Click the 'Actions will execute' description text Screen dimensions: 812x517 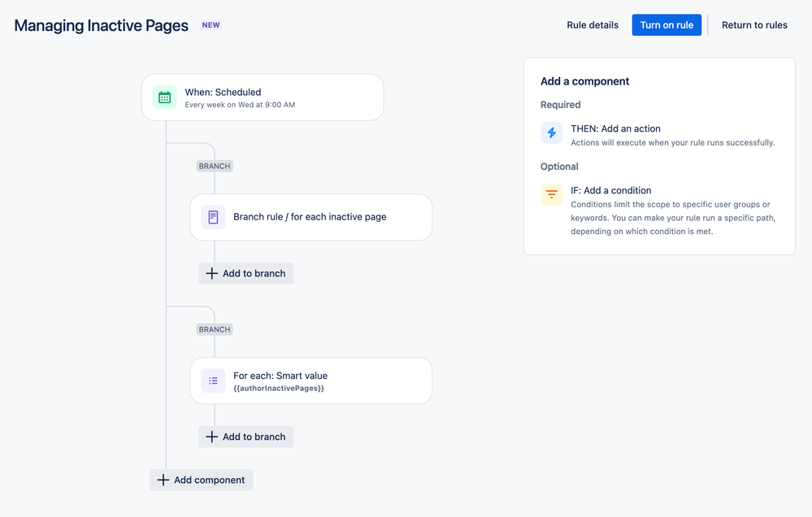673,142
